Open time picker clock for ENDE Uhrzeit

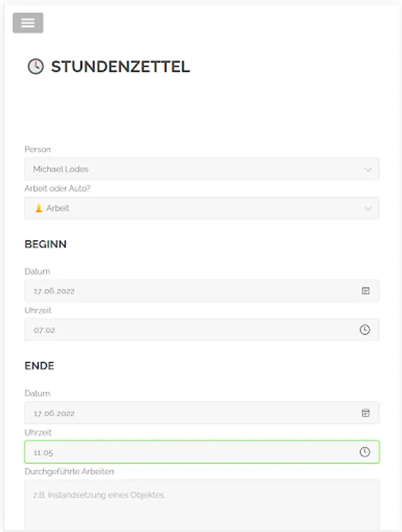pos(365,452)
